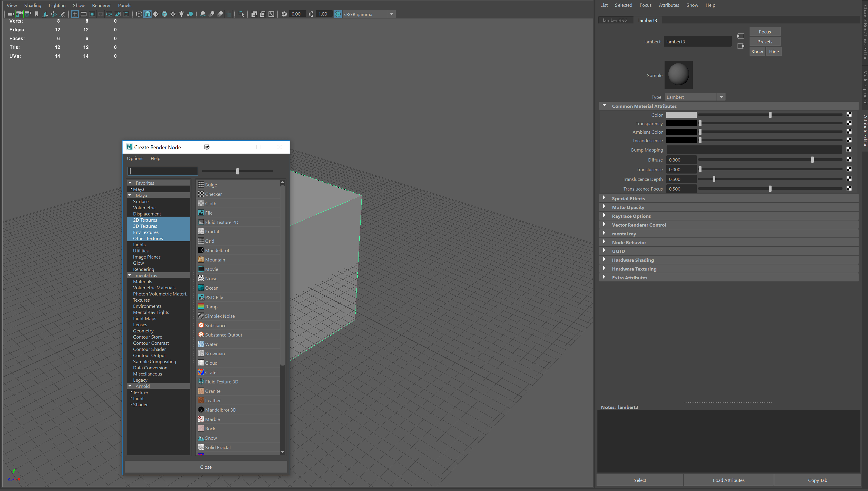Toggle view color management ON button
Image resolution: width=868 pixels, height=491 pixels.
coord(337,14)
